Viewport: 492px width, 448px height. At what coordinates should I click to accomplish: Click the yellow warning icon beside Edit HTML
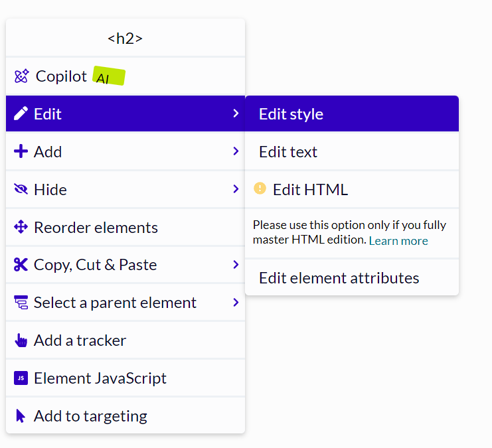260,188
